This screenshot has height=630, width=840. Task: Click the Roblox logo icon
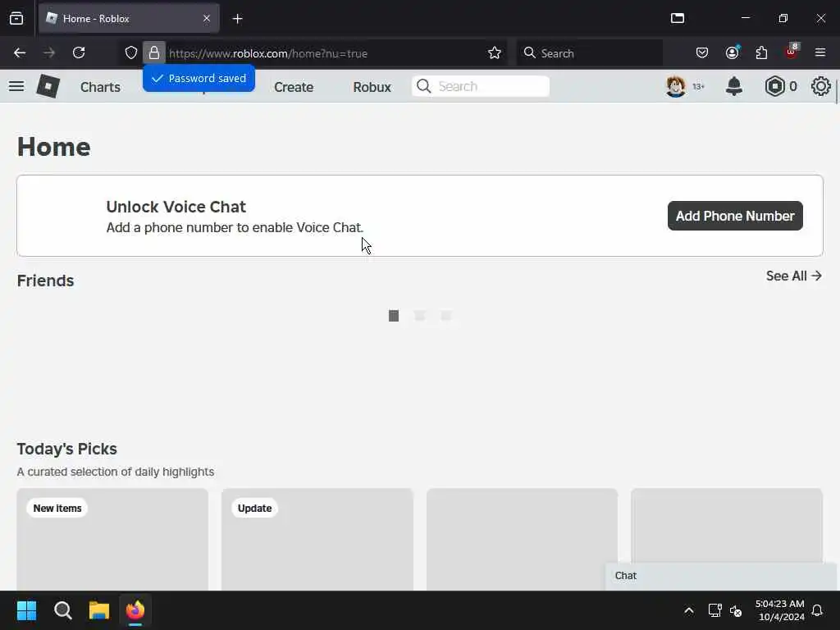48,86
